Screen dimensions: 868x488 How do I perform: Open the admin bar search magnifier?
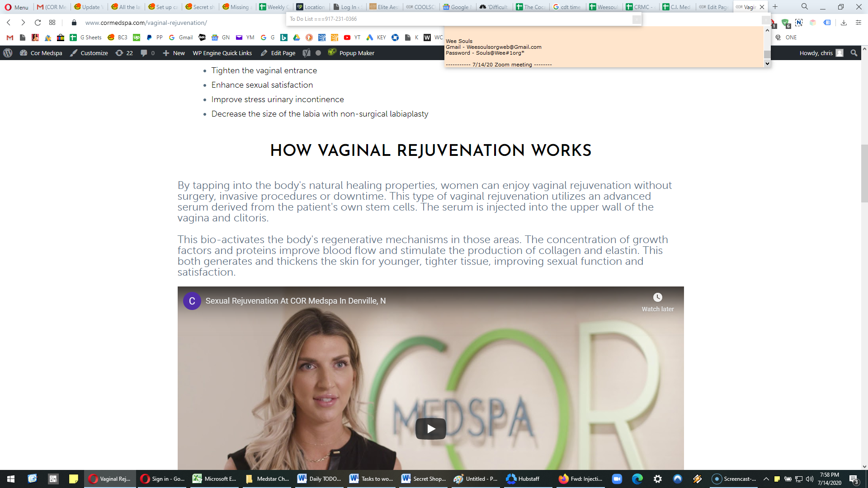pyautogui.click(x=854, y=53)
